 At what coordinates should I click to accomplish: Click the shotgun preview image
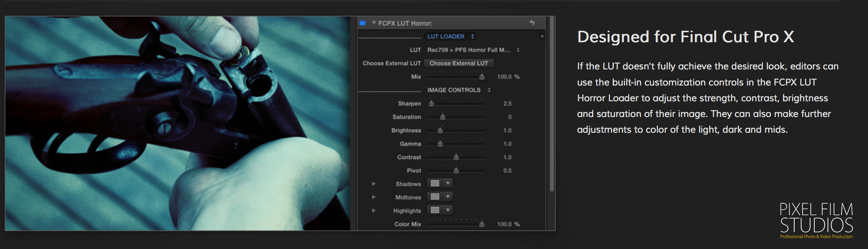point(178,123)
